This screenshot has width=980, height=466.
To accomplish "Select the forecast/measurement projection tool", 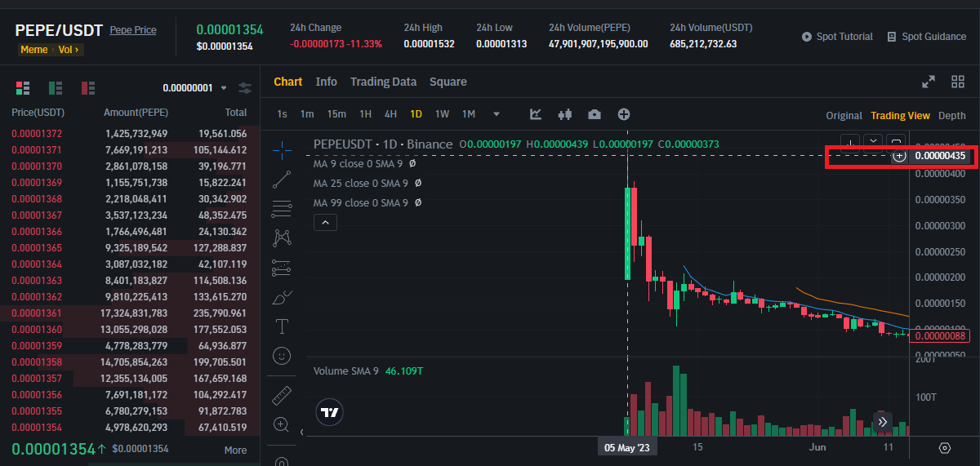I will (283, 267).
